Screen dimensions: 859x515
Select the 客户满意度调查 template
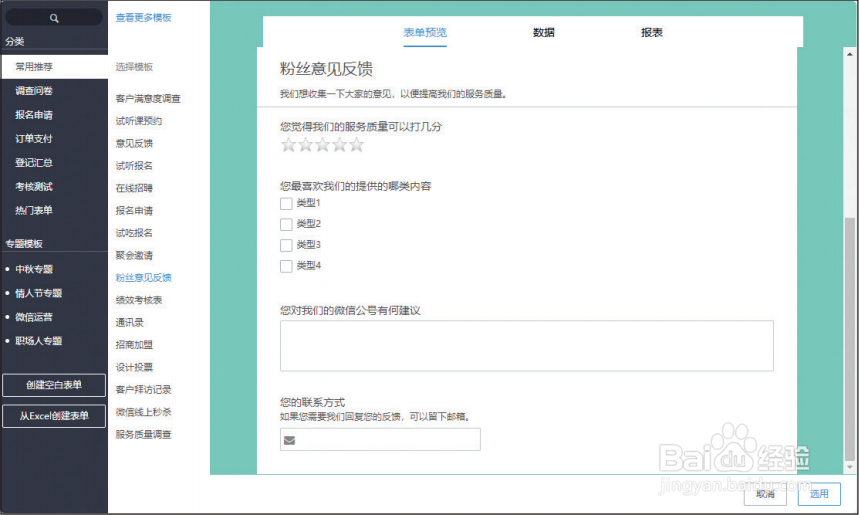pos(148,99)
